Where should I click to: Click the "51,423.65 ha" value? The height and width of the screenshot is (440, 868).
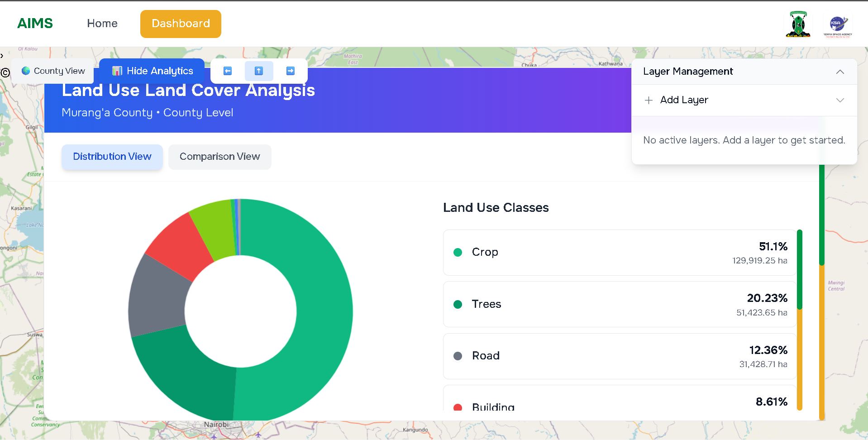(762, 313)
